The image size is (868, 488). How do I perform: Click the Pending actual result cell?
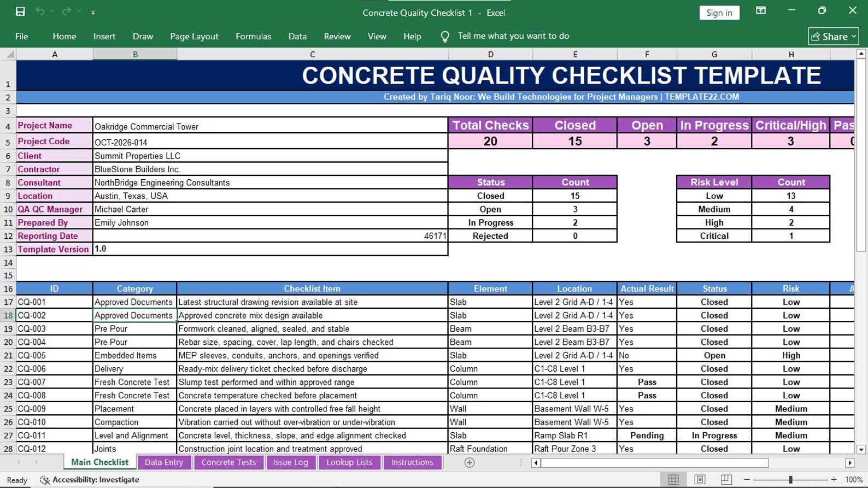[x=647, y=436]
